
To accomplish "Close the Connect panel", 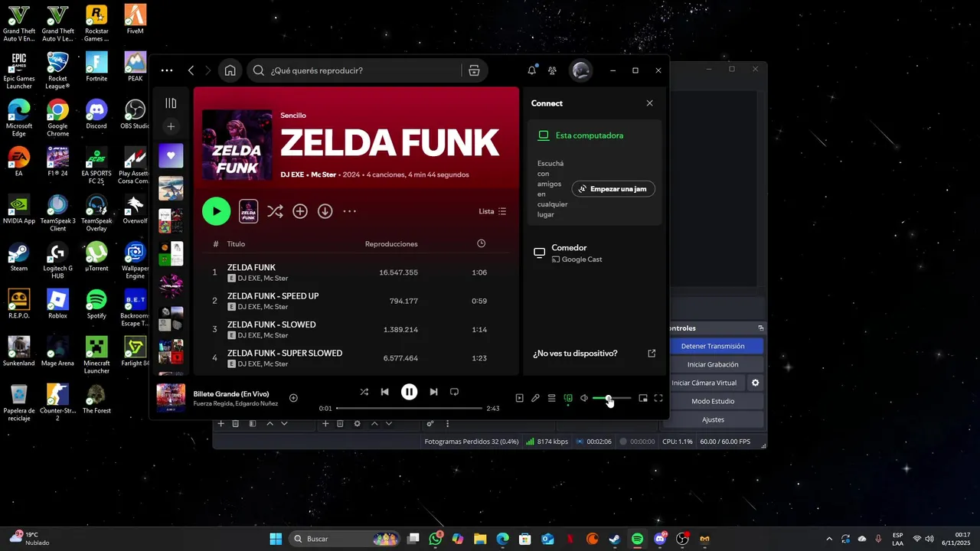I will pyautogui.click(x=650, y=103).
